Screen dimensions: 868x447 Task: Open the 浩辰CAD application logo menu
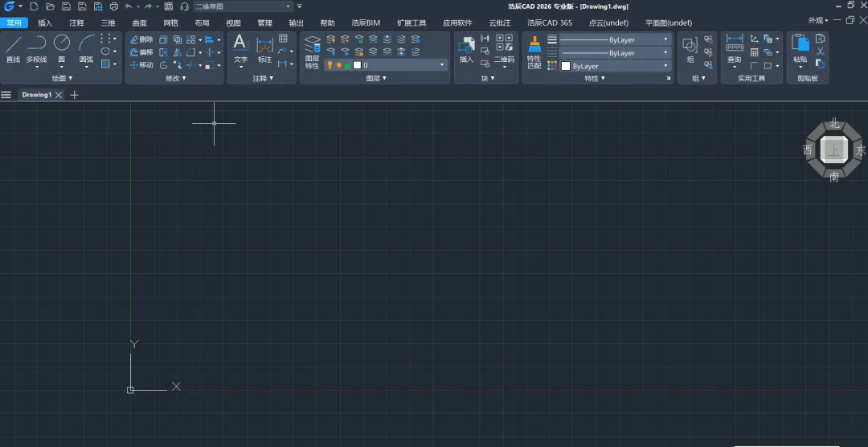[x=10, y=6]
